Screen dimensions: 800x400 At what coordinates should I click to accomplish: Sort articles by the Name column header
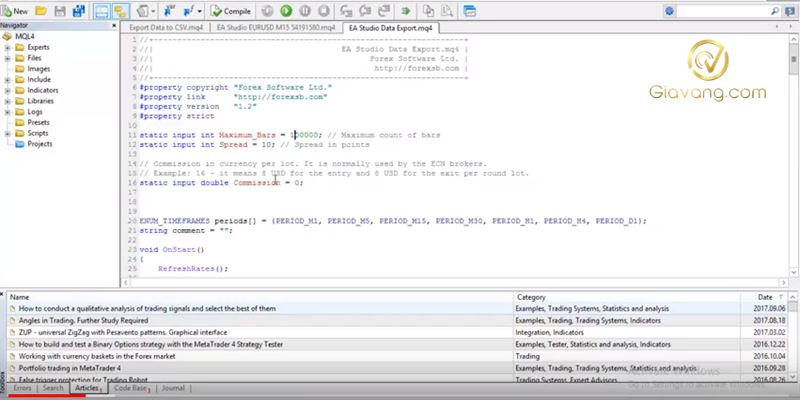260,297
